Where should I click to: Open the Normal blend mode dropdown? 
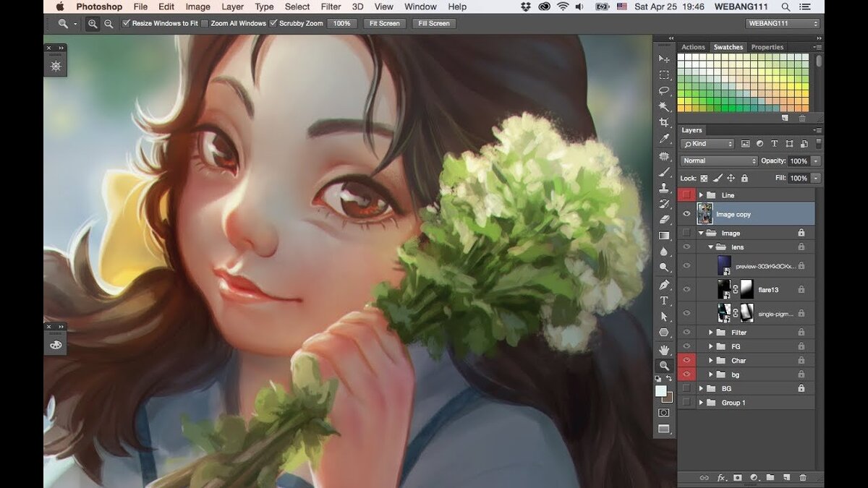pyautogui.click(x=719, y=160)
